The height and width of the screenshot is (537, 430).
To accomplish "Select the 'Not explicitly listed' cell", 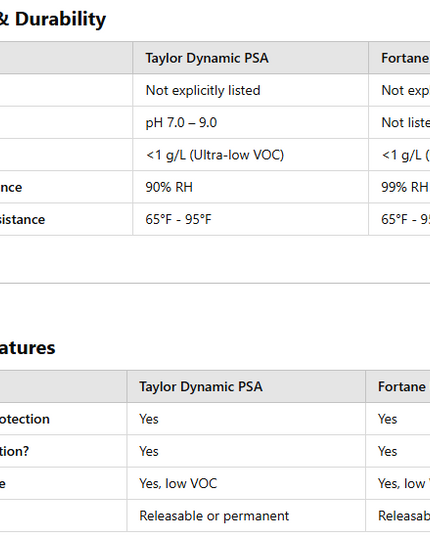I will 203,90.
